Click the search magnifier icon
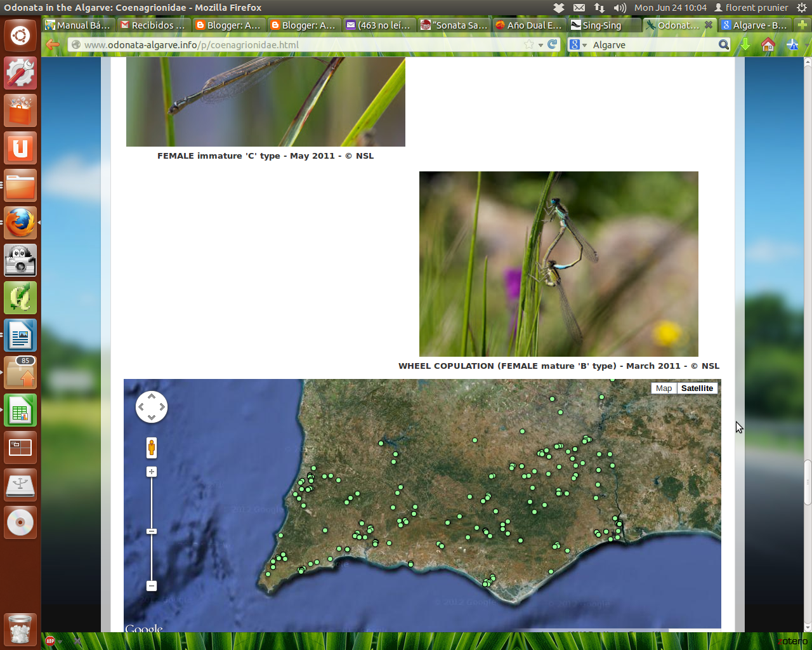 point(723,44)
